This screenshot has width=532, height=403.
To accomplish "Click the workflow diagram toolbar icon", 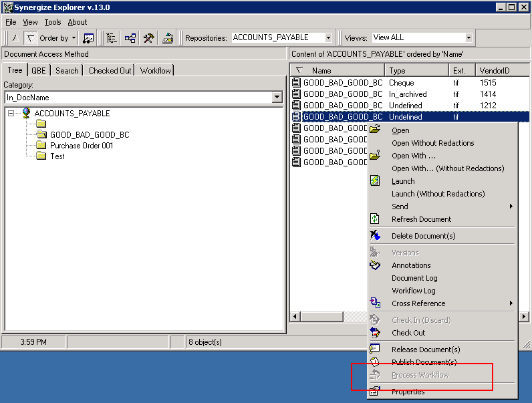I will coord(130,38).
